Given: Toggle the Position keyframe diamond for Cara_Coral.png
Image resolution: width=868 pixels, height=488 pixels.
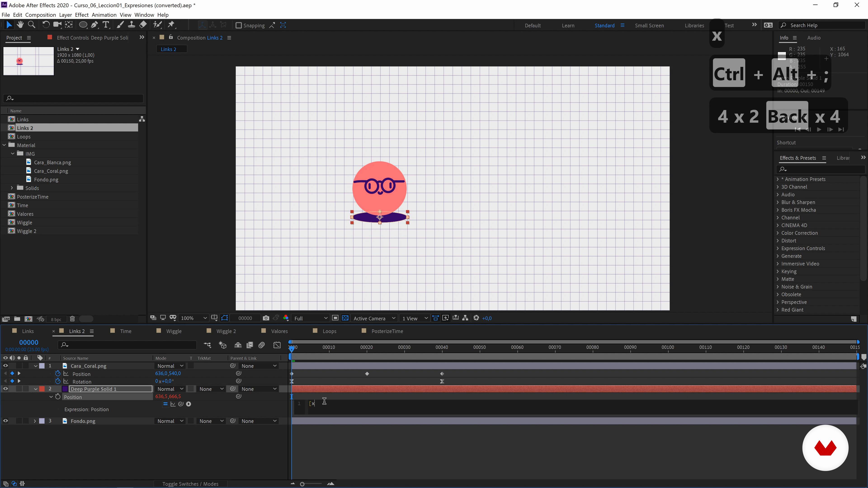Looking at the screenshot, I should coord(12,373).
